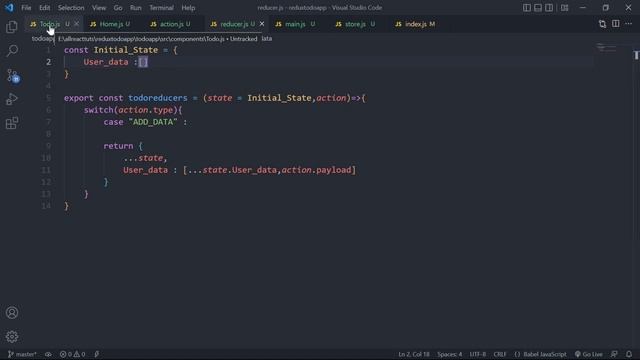
Task: Close the reducer.js tab
Action: click(262, 24)
